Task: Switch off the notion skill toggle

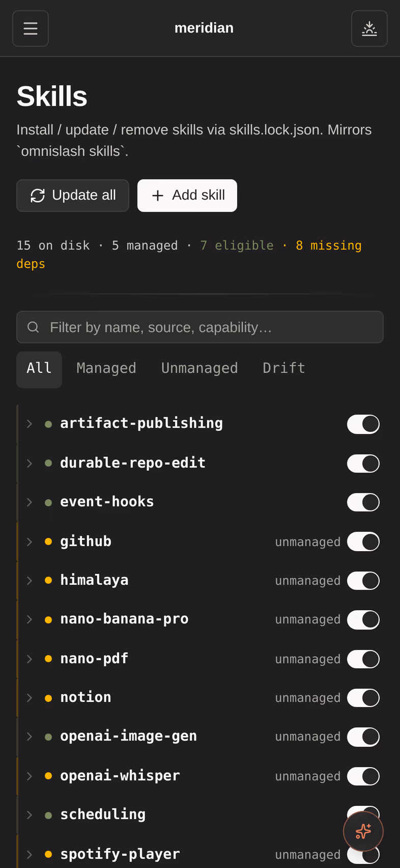Action: coord(363,698)
